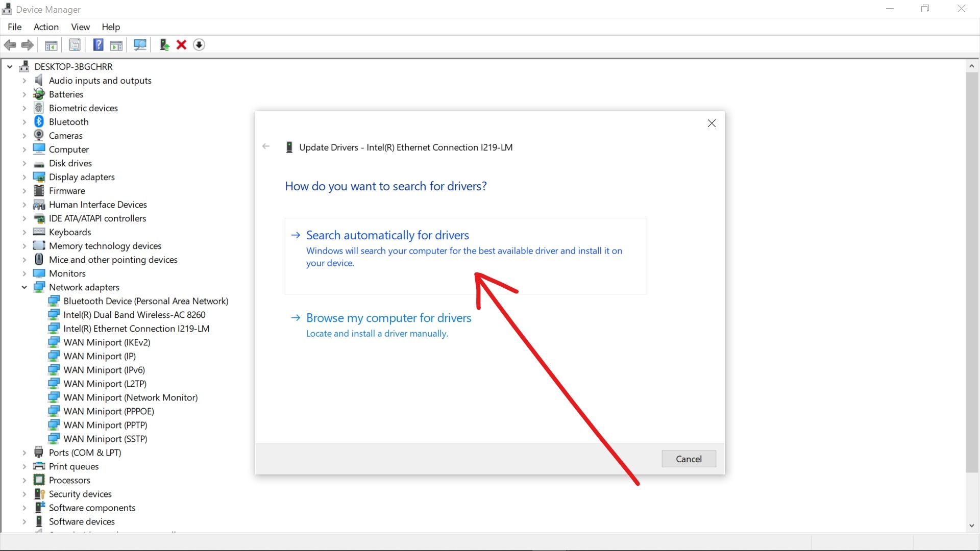This screenshot has height=551, width=980.
Task: Open the Action menu
Action: 46,27
